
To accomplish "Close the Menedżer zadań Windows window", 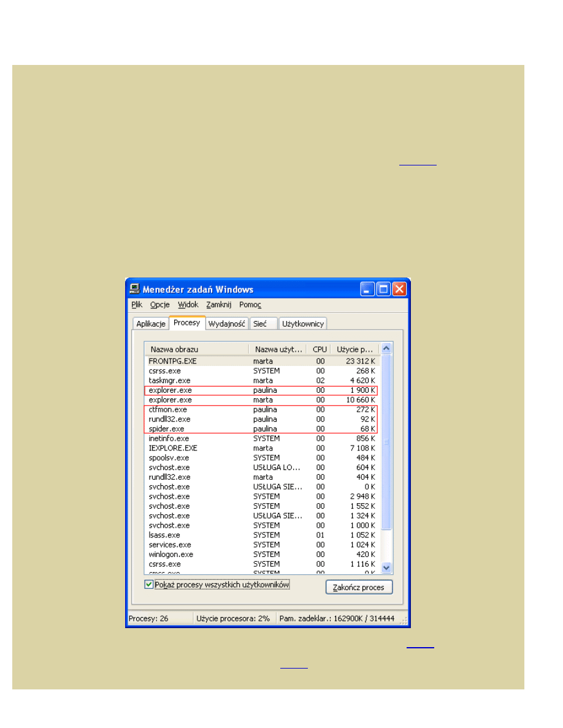I will point(399,289).
